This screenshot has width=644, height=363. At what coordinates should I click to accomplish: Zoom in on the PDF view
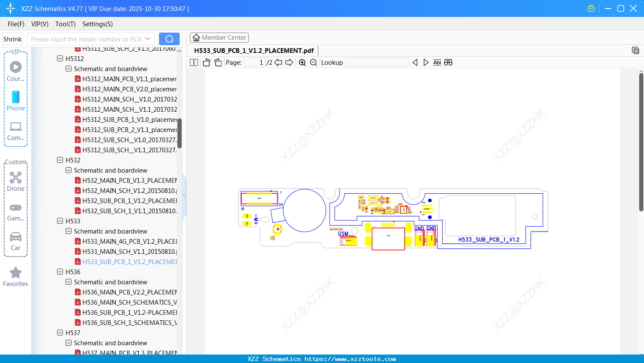pyautogui.click(x=303, y=62)
